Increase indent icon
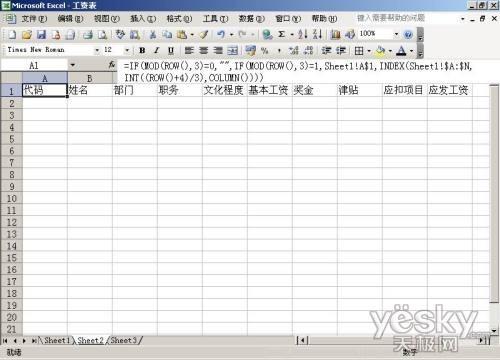Screen dimensions: 500x360 click(341, 51)
